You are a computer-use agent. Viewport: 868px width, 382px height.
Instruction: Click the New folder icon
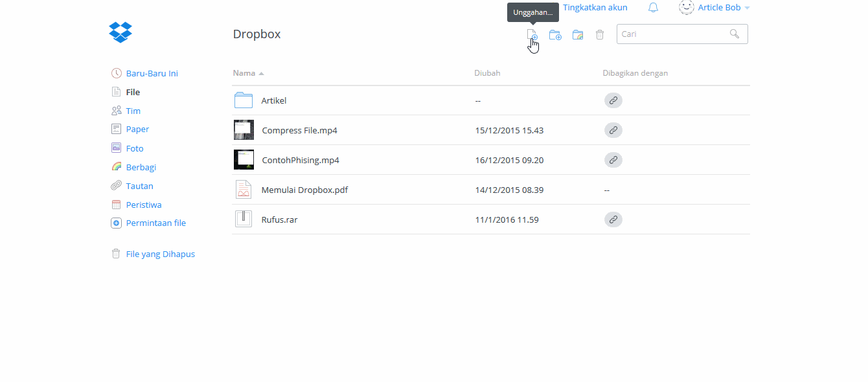555,35
